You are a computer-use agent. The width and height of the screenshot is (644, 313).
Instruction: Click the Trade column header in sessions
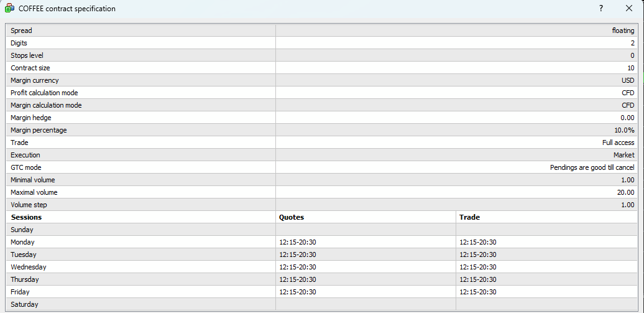pos(469,217)
